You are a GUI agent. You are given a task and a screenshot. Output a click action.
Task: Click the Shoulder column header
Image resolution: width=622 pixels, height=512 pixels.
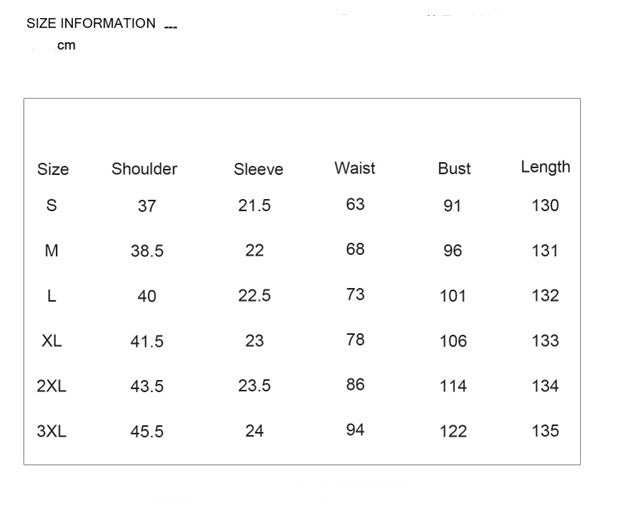coord(144,169)
